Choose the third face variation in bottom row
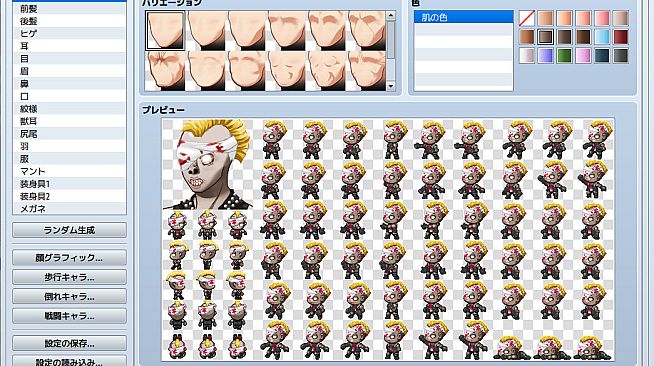Image resolution: width=654 pixels, height=366 pixels. click(246, 71)
